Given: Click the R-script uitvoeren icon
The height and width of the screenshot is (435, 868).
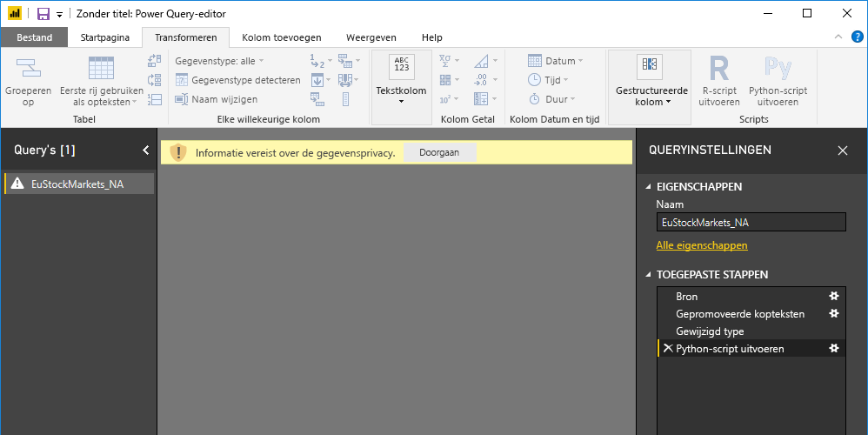Looking at the screenshot, I should point(719,68).
